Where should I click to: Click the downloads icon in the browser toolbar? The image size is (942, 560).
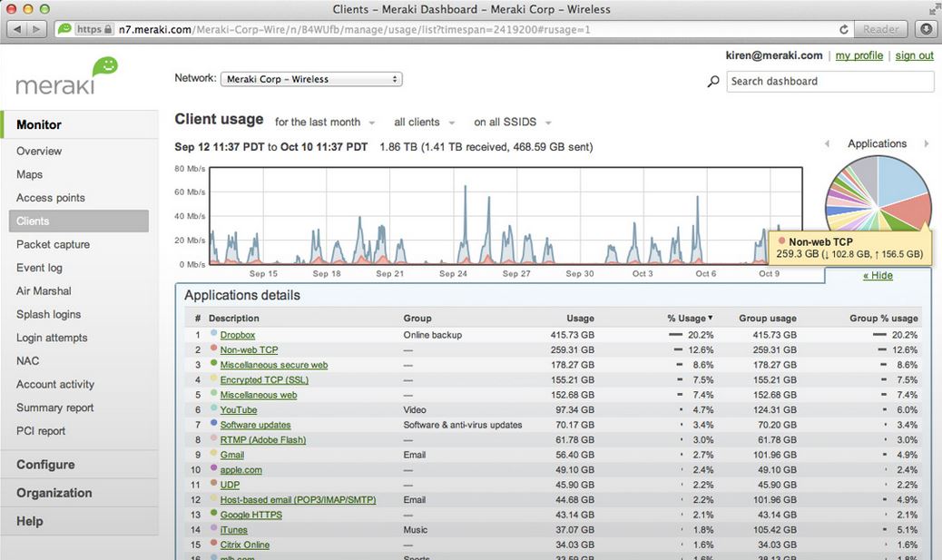927,29
